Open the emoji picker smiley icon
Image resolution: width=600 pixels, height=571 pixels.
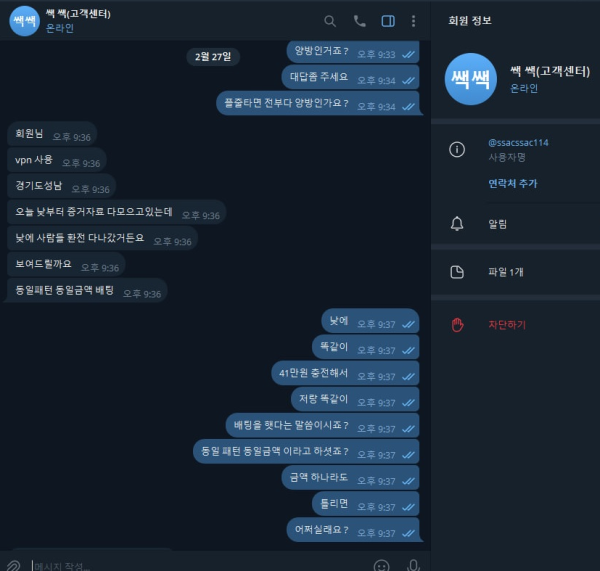click(382, 566)
